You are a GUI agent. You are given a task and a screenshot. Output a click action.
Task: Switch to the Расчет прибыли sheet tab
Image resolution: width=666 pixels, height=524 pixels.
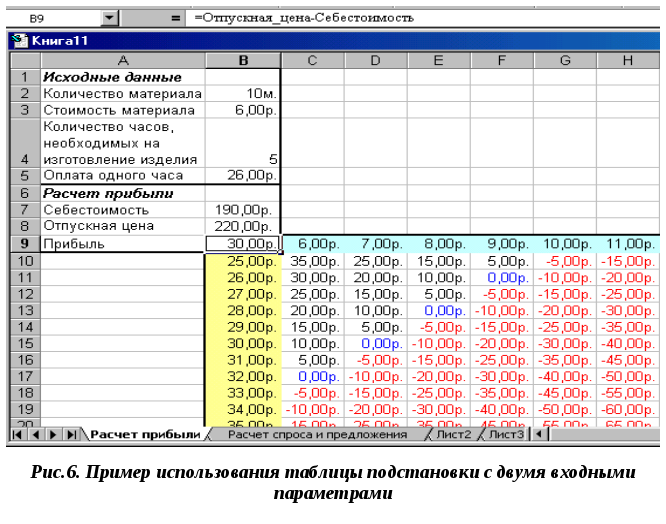145,434
